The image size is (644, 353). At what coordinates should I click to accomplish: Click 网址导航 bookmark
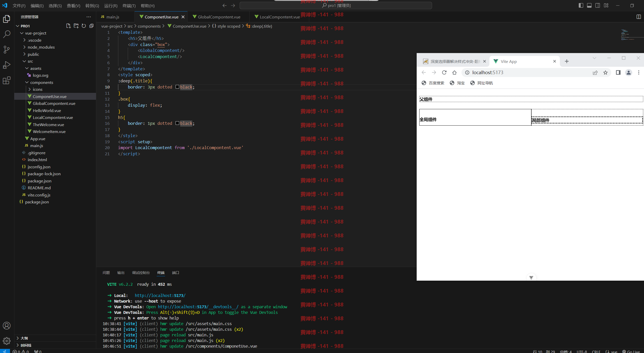481,83
